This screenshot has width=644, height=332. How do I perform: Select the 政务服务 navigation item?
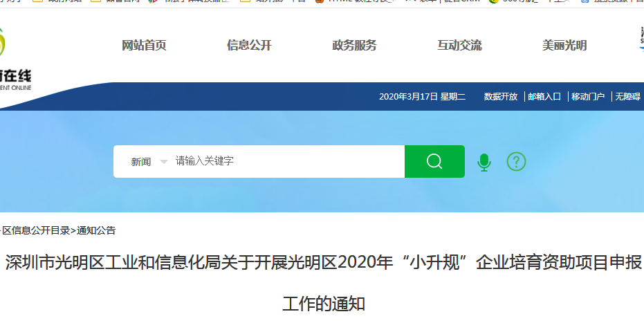point(354,46)
